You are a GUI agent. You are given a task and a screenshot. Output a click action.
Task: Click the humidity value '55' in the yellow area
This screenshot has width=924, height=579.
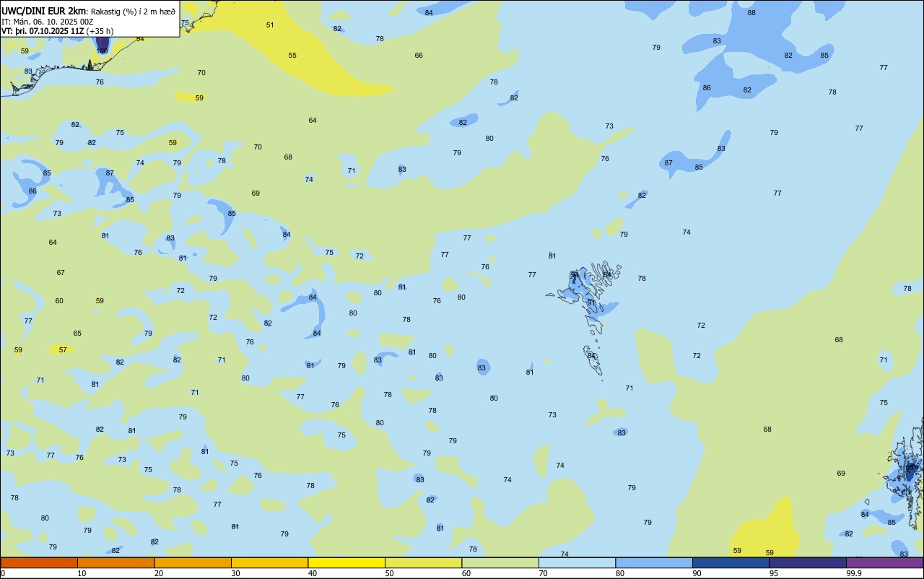point(292,55)
